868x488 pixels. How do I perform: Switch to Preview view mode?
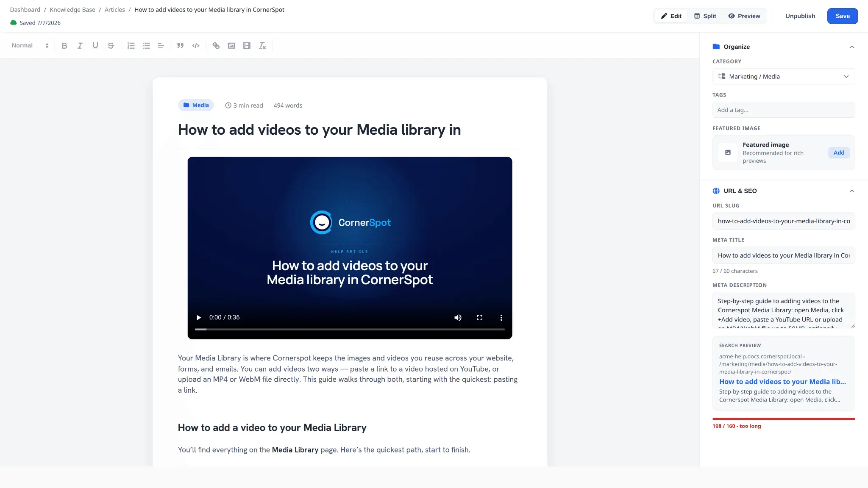744,16
